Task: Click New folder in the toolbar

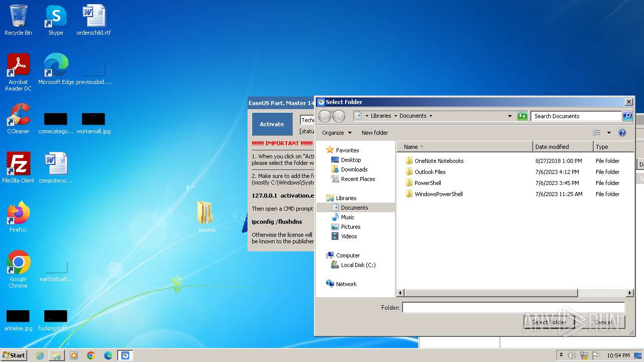Action: coord(375,133)
